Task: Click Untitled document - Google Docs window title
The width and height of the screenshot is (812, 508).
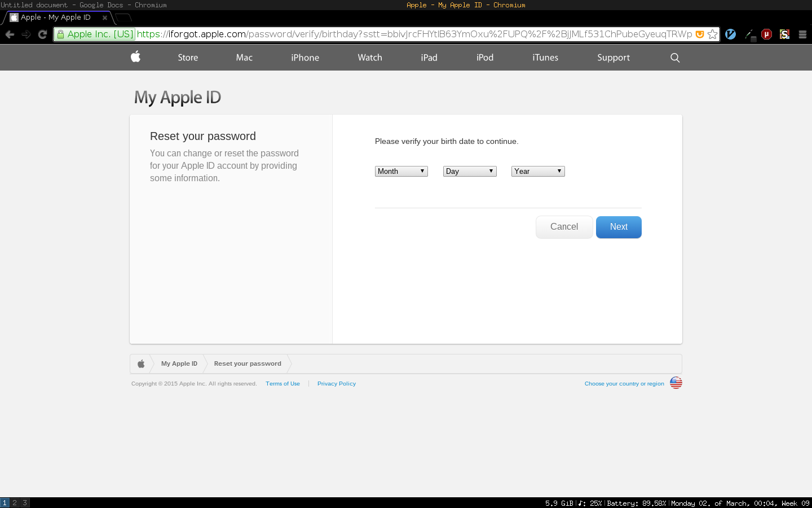Action: 83,5
